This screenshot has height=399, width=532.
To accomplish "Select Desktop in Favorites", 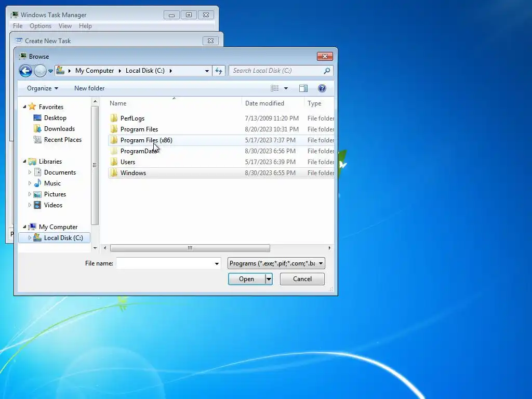I will click(55, 118).
